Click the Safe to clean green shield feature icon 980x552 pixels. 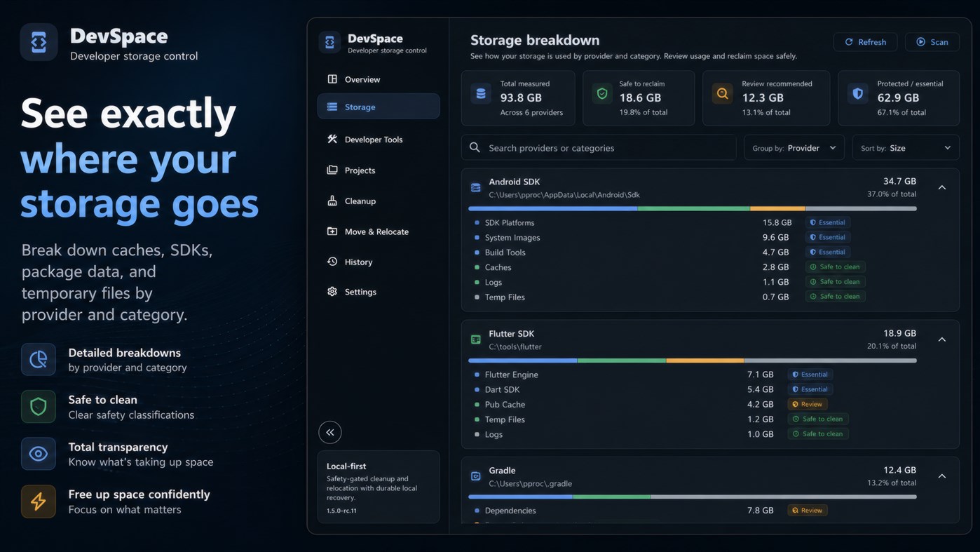pos(39,407)
